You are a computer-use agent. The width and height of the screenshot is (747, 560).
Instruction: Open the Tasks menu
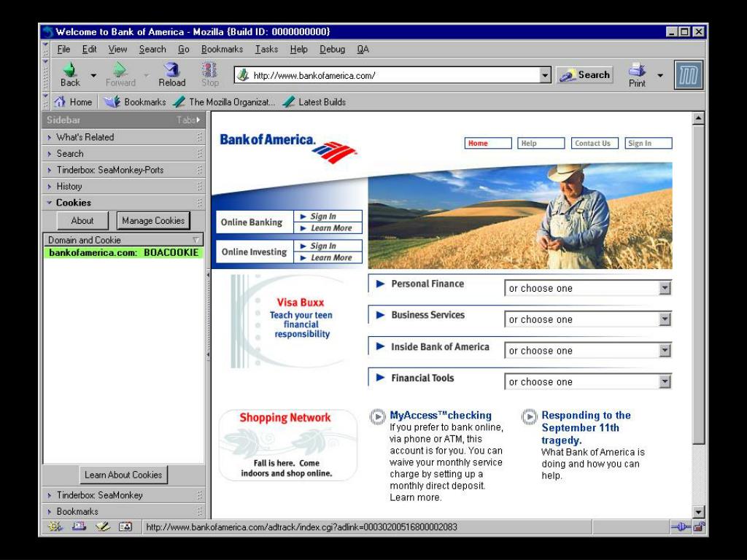point(266,50)
